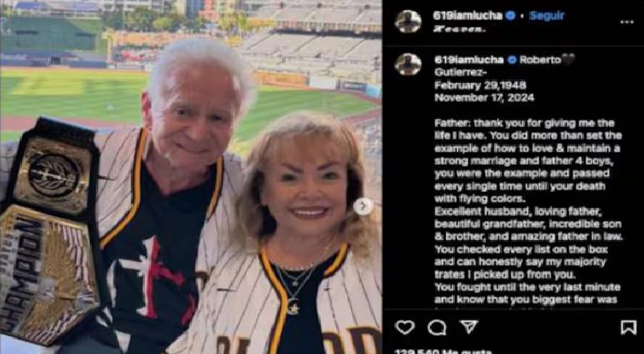644x354 pixels.
Task: Save post with the bookmark icon
Action: pos(628,327)
